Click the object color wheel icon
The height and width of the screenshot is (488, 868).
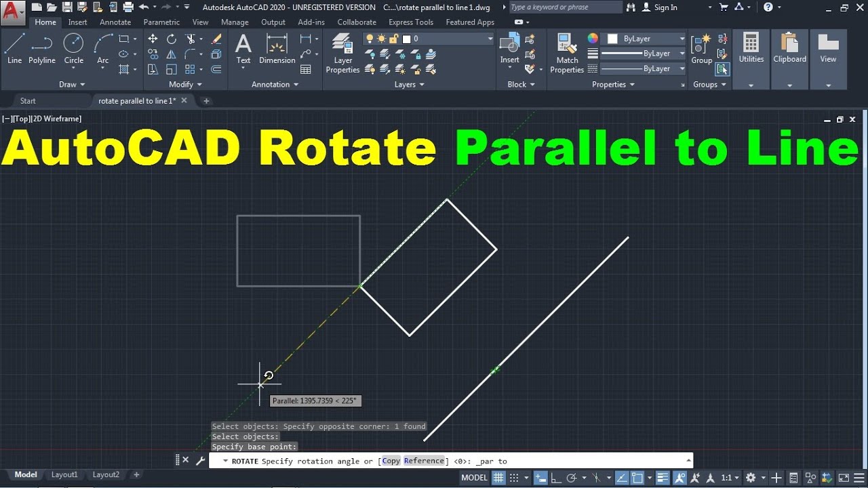coord(593,39)
